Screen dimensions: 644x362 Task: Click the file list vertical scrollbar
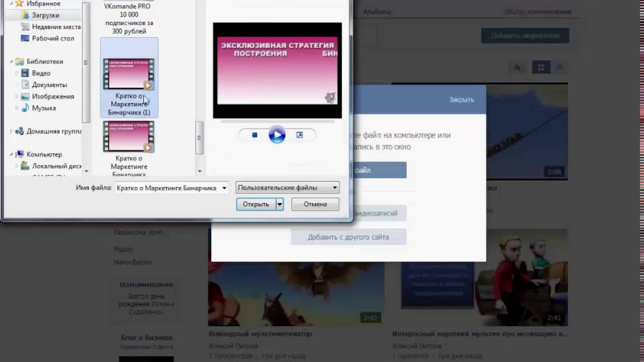coord(200,137)
